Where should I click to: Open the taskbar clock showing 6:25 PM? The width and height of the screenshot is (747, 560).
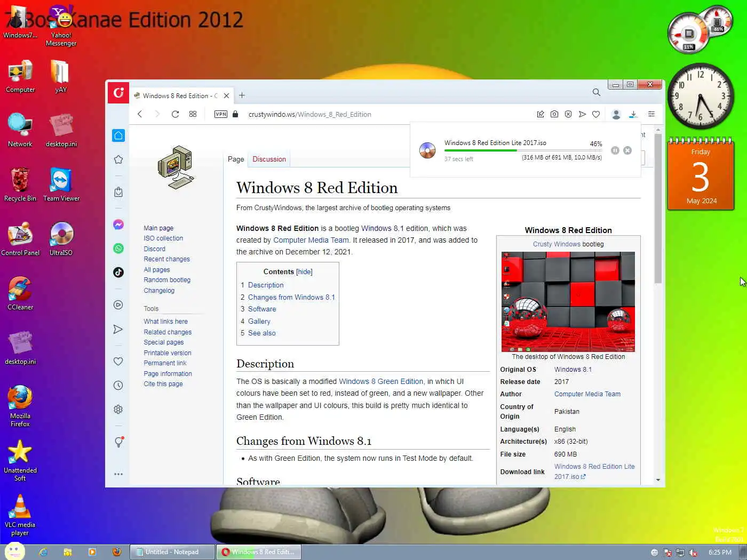(x=720, y=553)
